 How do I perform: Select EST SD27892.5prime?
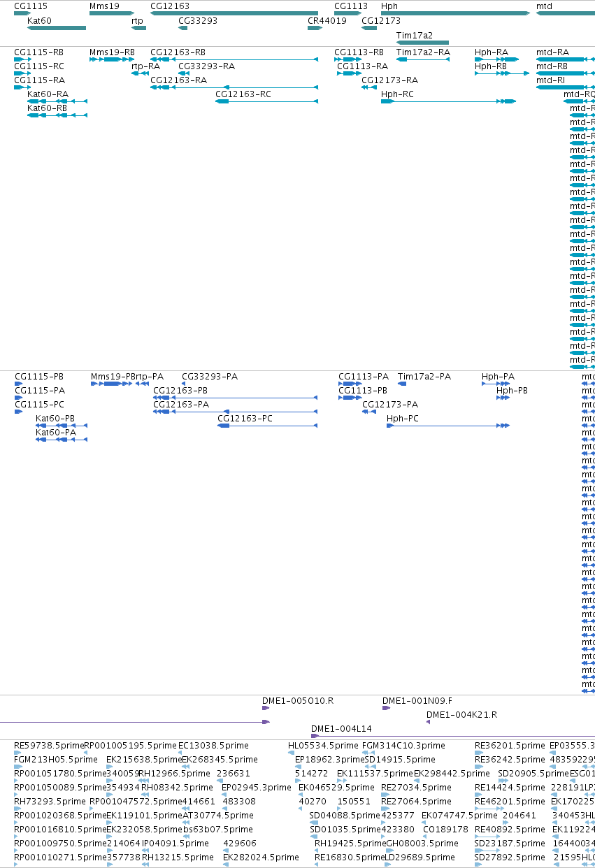tap(510, 858)
